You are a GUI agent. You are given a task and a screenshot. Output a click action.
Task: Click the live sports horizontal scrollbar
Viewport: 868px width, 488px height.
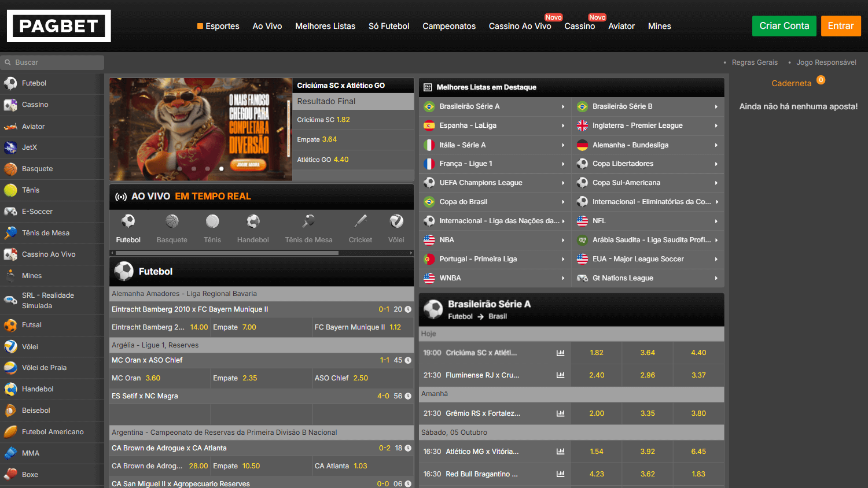click(x=227, y=253)
